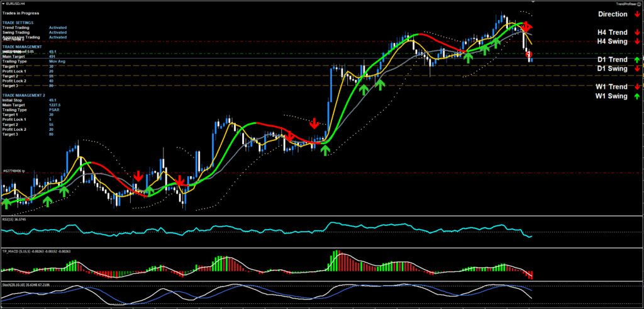Toggle Aggressive Trading Activated status
Image resolution: width=644 pixels, height=309 pixels.
[58, 37]
